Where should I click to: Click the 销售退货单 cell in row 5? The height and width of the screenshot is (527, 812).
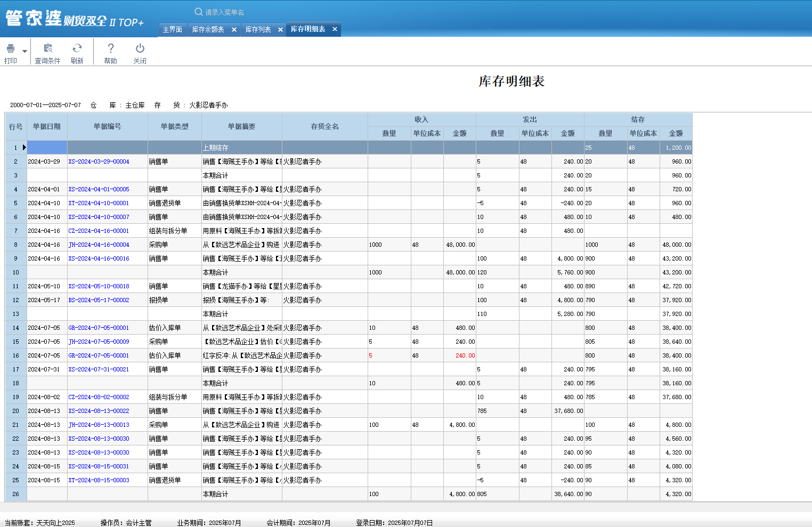coord(175,203)
